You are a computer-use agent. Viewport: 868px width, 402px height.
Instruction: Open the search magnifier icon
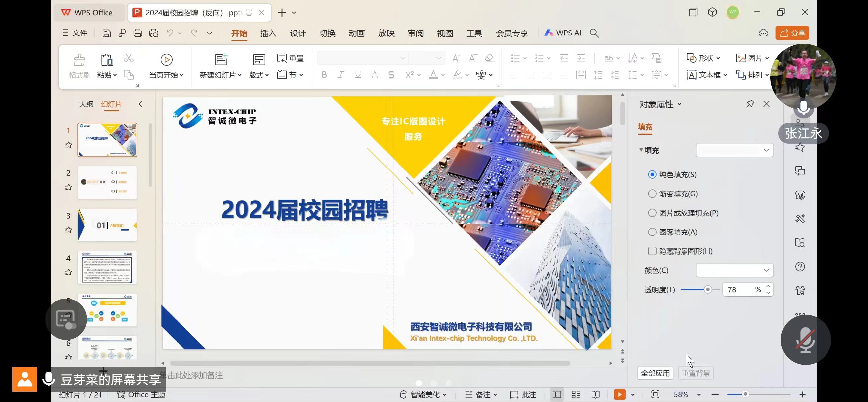tap(594, 33)
